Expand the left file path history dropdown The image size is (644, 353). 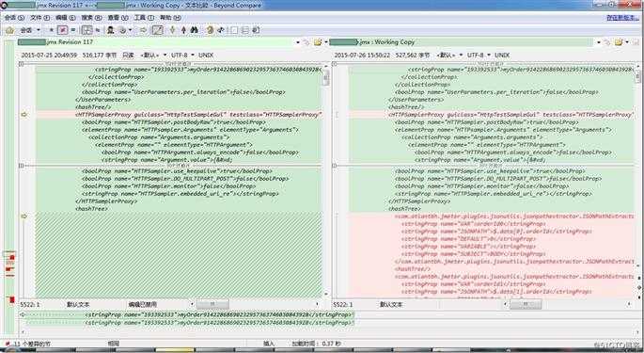pos(298,42)
